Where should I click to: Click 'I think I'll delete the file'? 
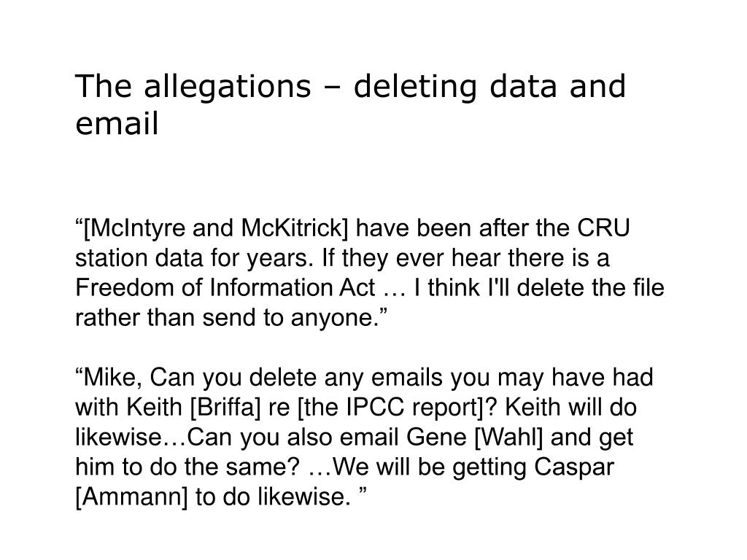539,287
